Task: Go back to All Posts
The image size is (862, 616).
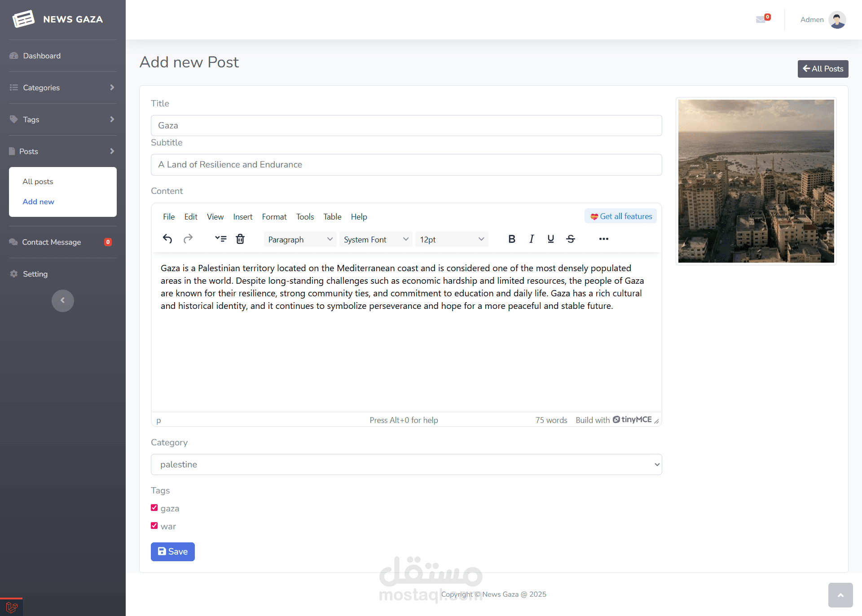Action: point(822,69)
